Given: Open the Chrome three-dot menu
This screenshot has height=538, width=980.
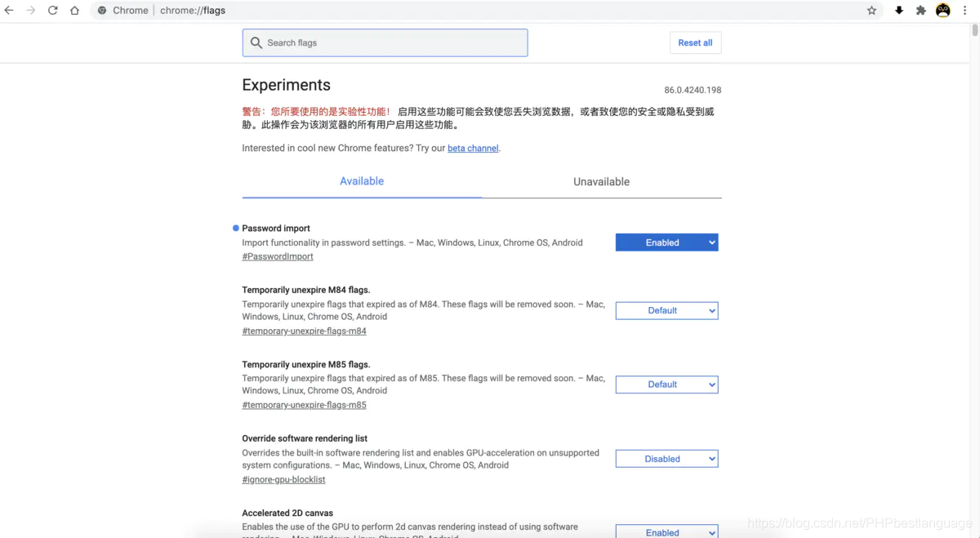Looking at the screenshot, I should click(965, 11).
